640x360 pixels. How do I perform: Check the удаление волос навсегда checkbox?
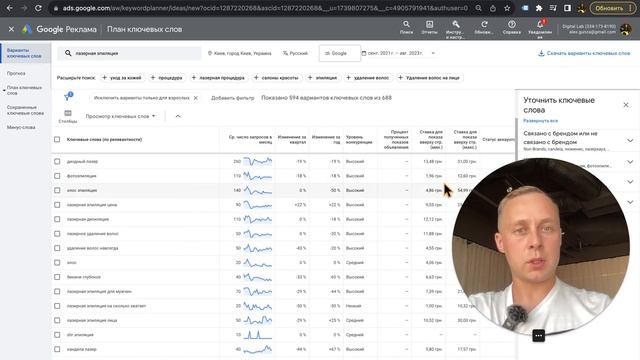[57, 248]
